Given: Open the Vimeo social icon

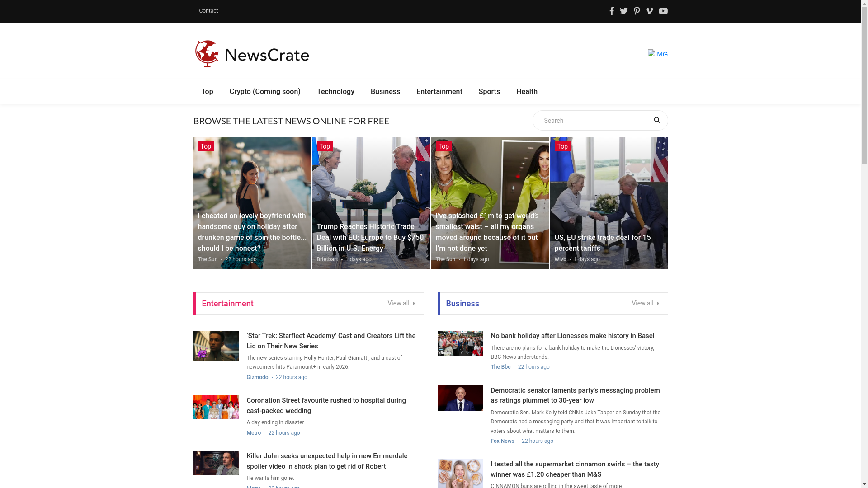Looking at the screenshot, I should pos(649,11).
